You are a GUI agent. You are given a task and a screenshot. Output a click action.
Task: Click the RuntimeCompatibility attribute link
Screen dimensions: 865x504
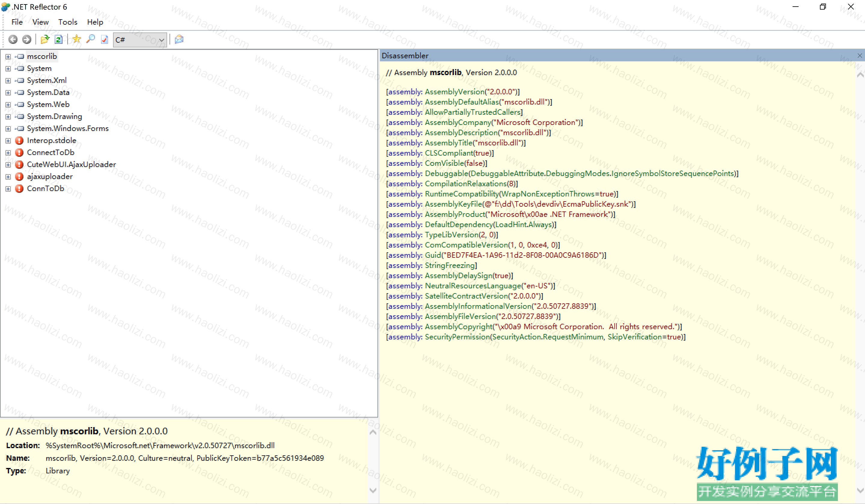[462, 194]
